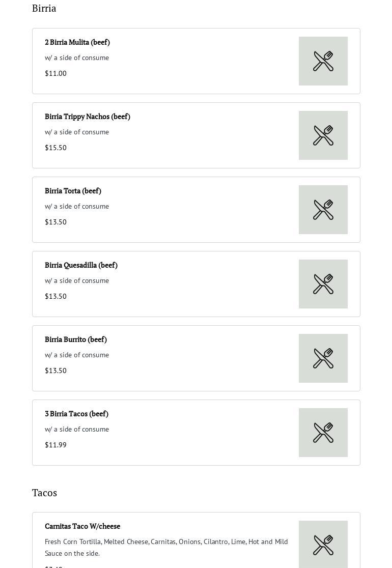Click the 3 Birria Tacos placeholder image
Viewport: 392px width, 568px height.
(x=323, y=433)
